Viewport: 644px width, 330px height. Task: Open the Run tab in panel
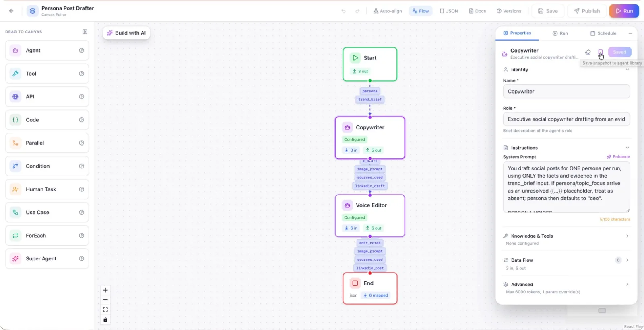point(560,33)
